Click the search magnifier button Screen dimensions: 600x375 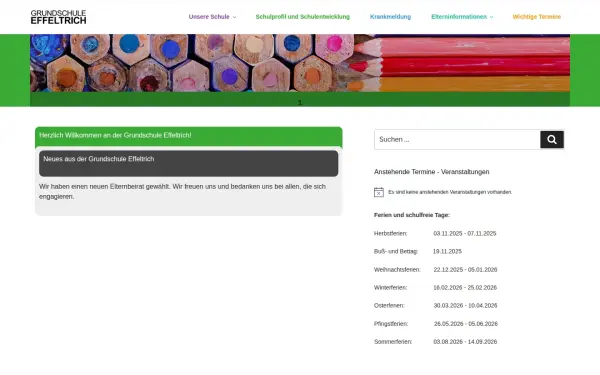pyautogui.click(x=552, y=140)
